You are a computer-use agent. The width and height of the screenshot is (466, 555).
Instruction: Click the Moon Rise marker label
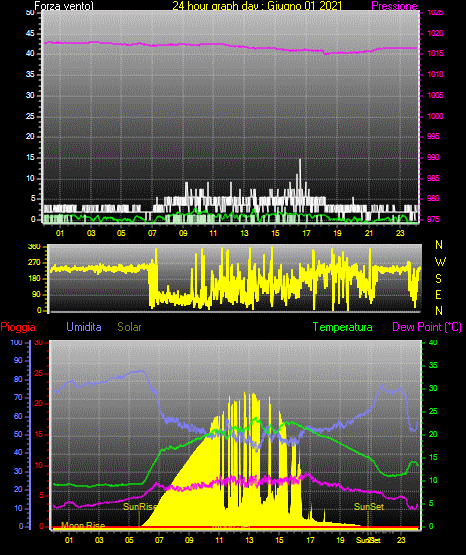83,525
